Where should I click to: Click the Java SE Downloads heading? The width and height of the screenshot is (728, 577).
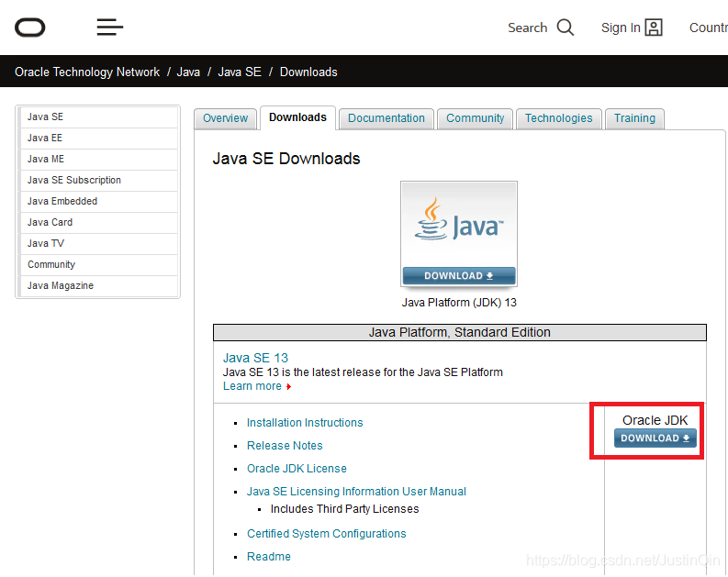[x=286, y=159]
